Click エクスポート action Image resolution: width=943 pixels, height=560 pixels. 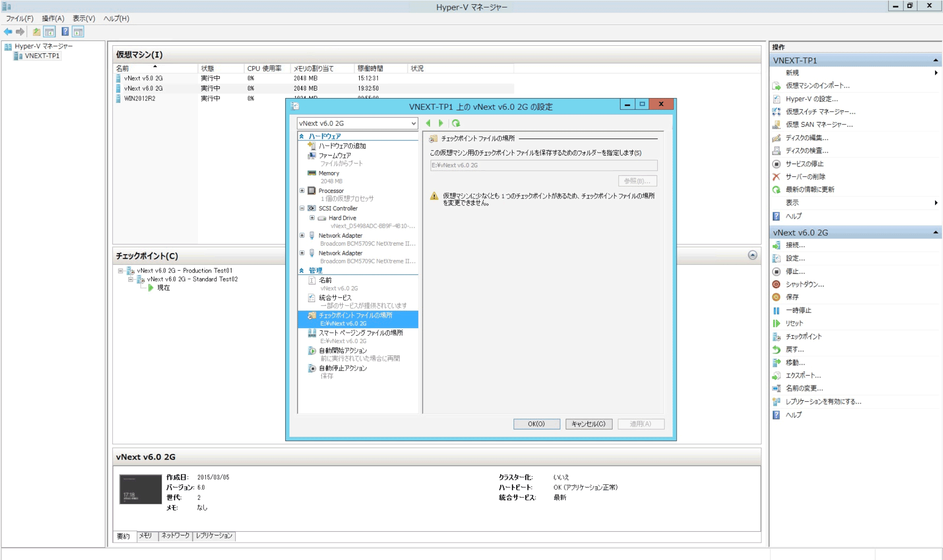pos(803,376)
